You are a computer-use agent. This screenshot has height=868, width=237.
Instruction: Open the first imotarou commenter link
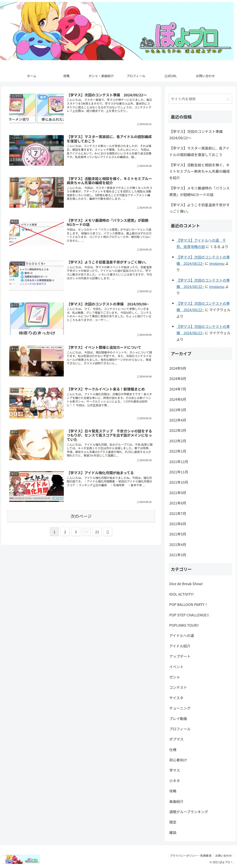point(216,263)
